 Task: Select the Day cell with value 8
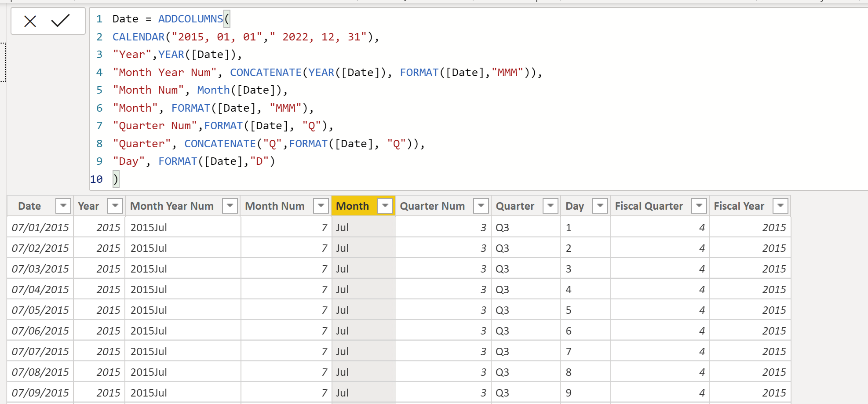586,372
